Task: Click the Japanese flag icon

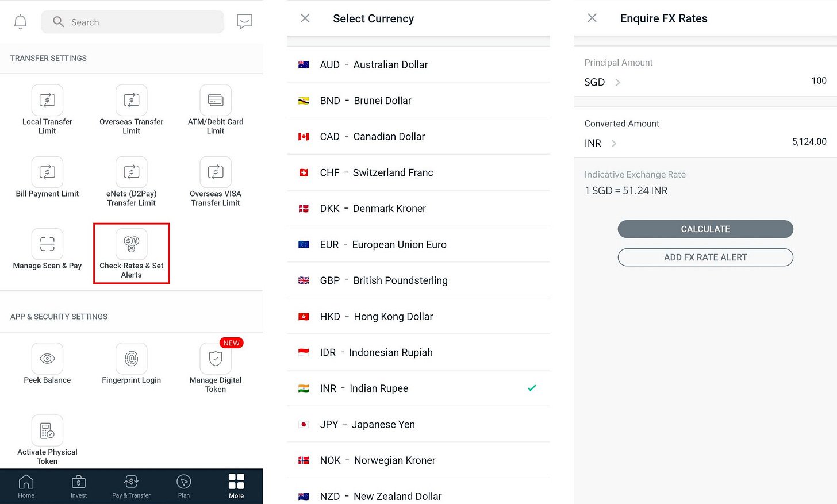Action: pos(304,425)
